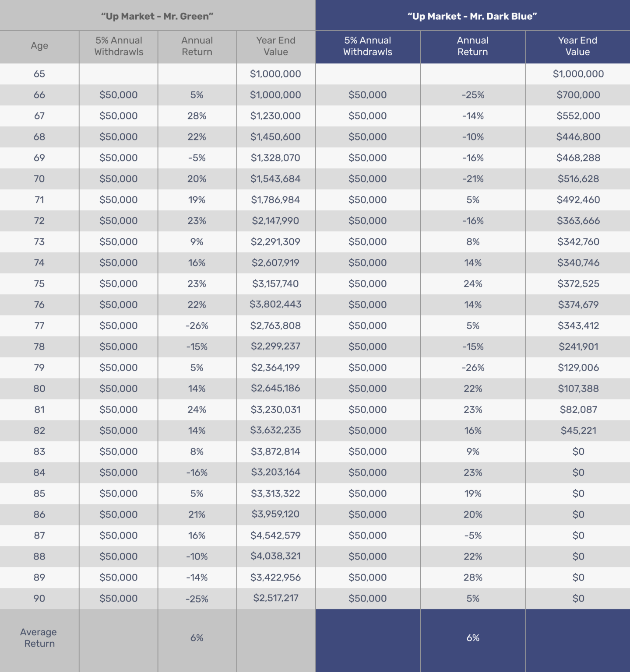
Task: Click the $342,760 year end value
Action: (x=578, y=242)
